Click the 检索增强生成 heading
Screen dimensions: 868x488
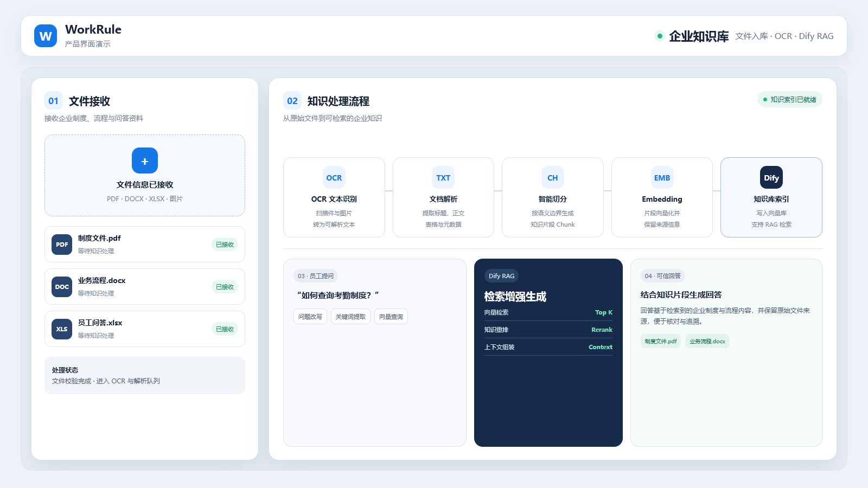tap(515, 297)
